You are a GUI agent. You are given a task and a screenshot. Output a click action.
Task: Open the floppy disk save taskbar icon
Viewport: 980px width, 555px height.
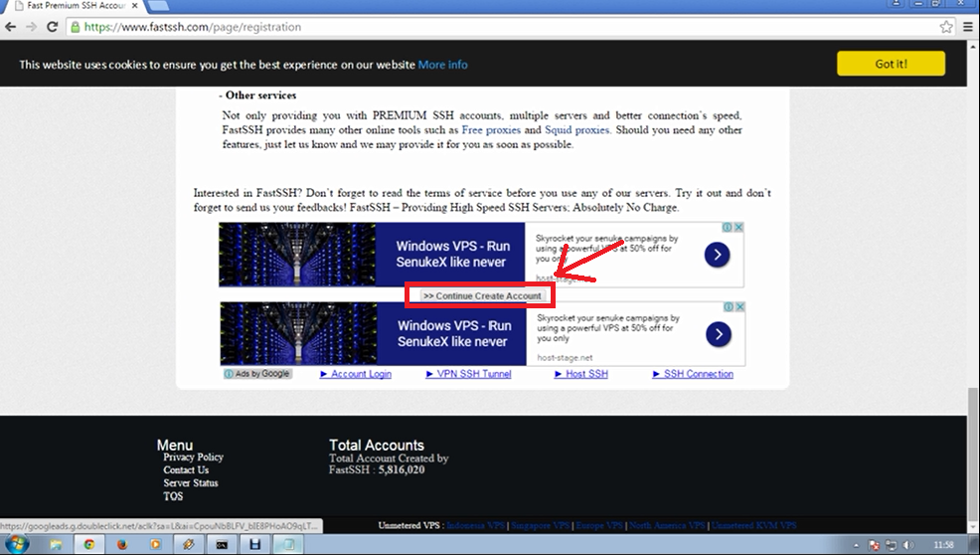[255, 545]
